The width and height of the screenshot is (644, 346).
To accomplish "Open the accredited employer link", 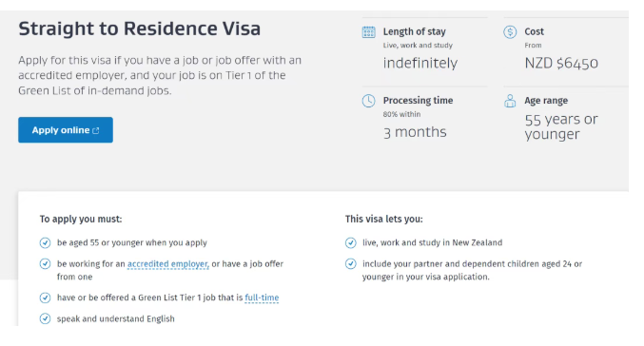I will pos(168,264).
